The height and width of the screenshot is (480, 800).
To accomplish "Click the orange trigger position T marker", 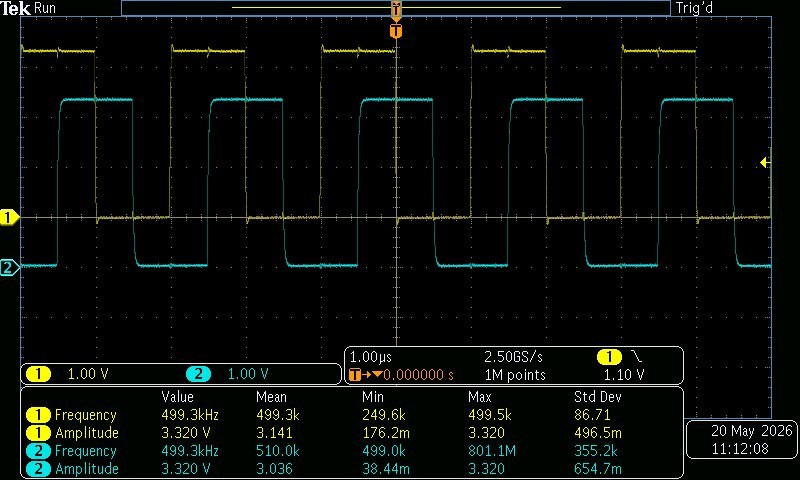I will pyautogui.click(x=396, y=31).
